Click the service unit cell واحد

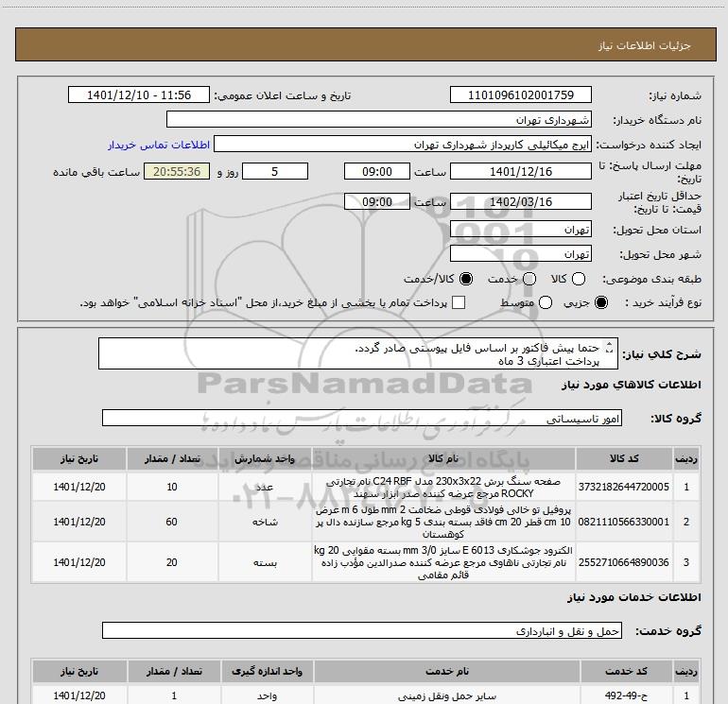(267, 696)
